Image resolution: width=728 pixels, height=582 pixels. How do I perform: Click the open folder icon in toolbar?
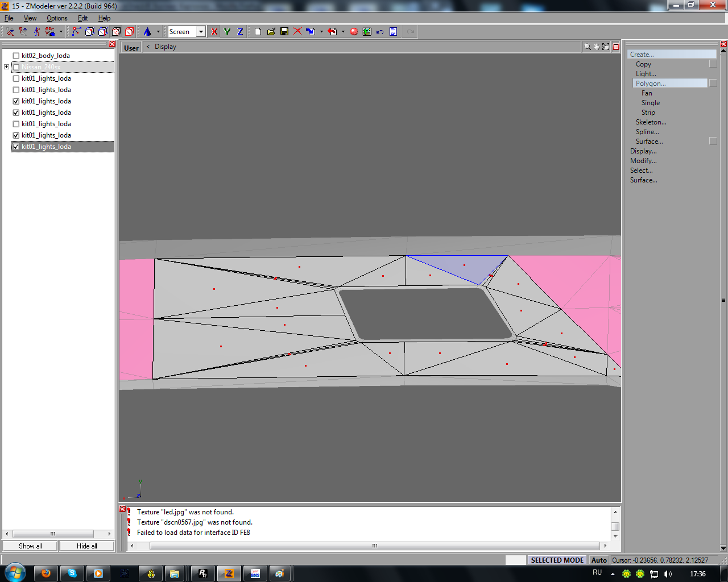click(x=271, y=32)
